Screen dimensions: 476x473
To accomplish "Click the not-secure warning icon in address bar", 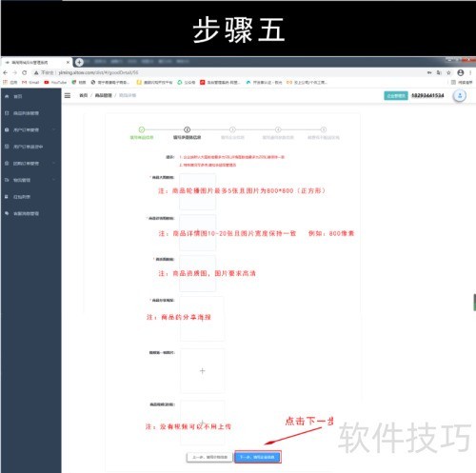I will pyautogui.click(x=36, y=72).
